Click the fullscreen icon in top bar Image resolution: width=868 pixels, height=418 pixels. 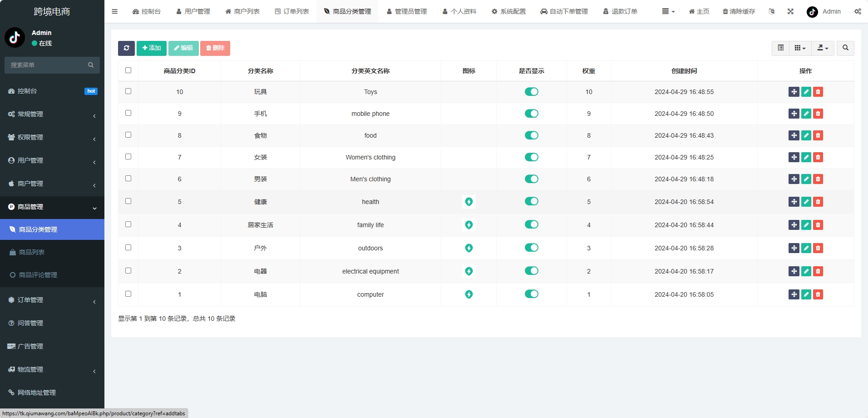pos(790,11)
